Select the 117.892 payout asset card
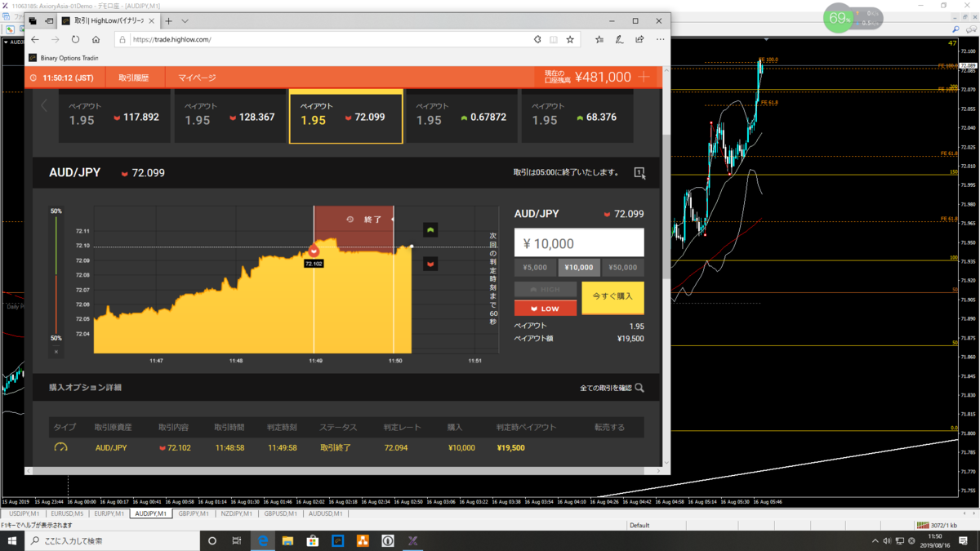Screen dimensions: 980x551 pos(114,118)
